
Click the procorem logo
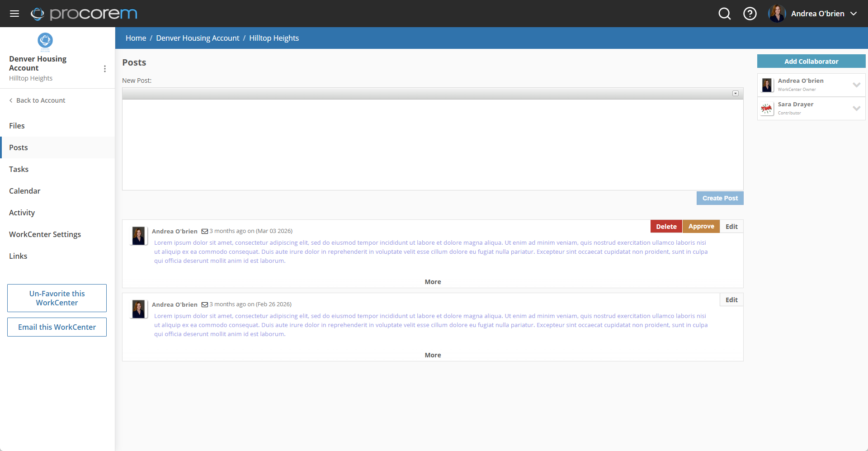pos(84,14)
